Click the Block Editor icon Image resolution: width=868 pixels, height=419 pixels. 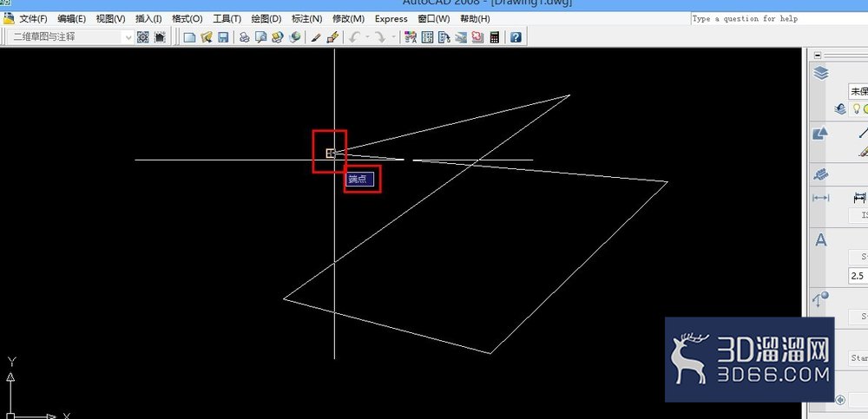pos(332,37)
